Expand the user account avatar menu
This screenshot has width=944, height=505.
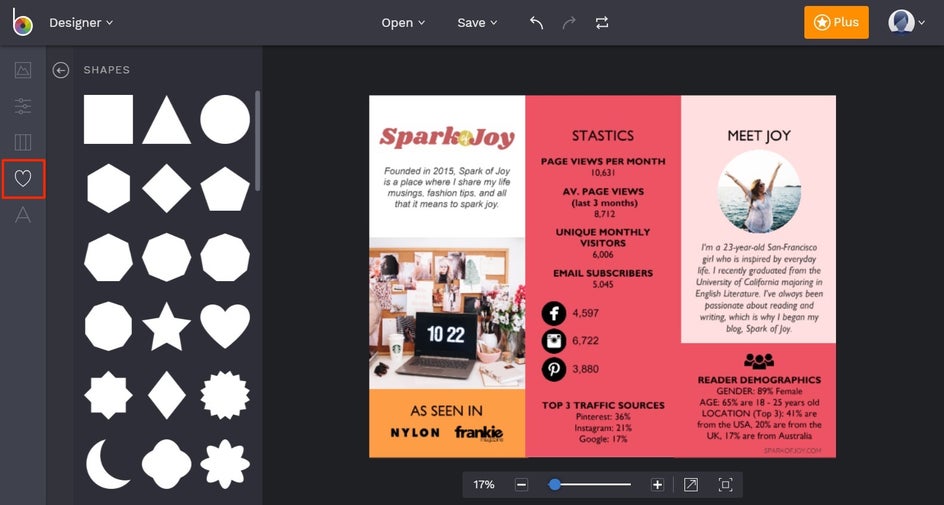point(905,22)
